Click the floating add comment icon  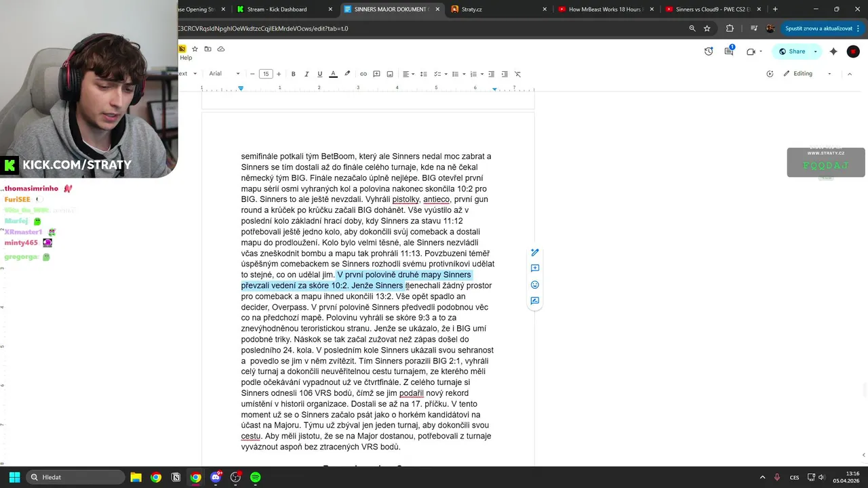coord(535,268)
